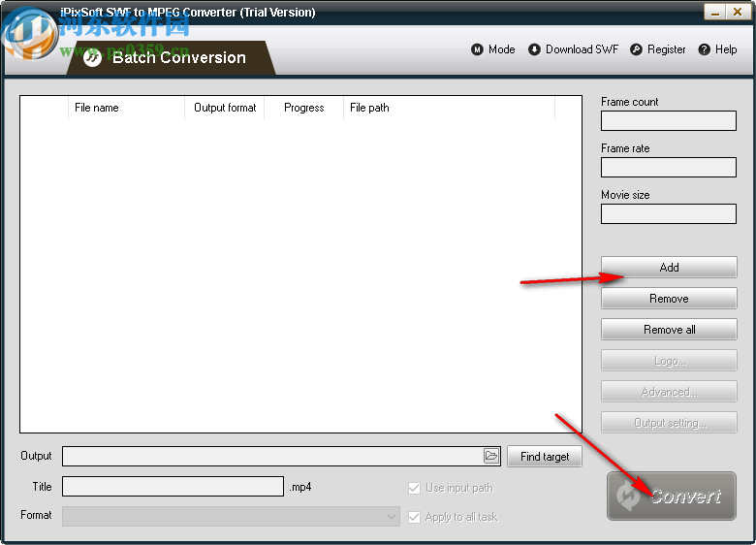Click the Logo... button

669,361
